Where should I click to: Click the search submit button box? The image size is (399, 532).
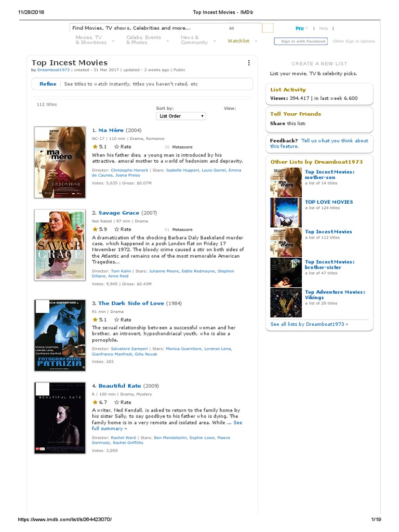(268, 28)
